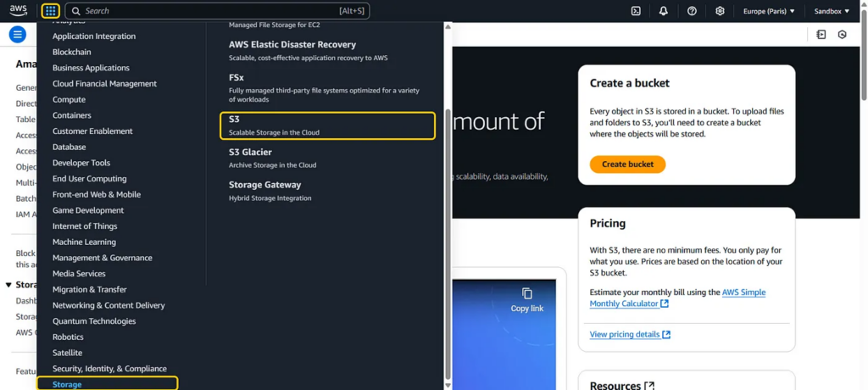868x390 pixels.
Task: Click the search box in top bar
Action: [217, 10]
